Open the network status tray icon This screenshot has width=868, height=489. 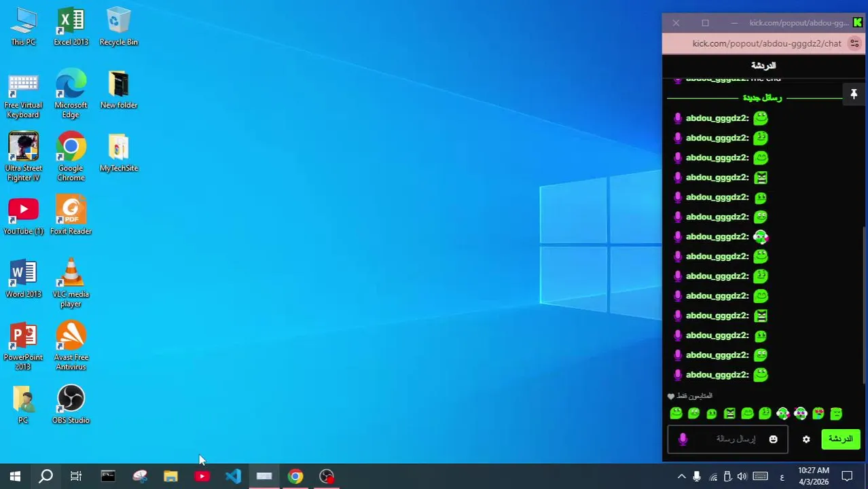point(712,477)
